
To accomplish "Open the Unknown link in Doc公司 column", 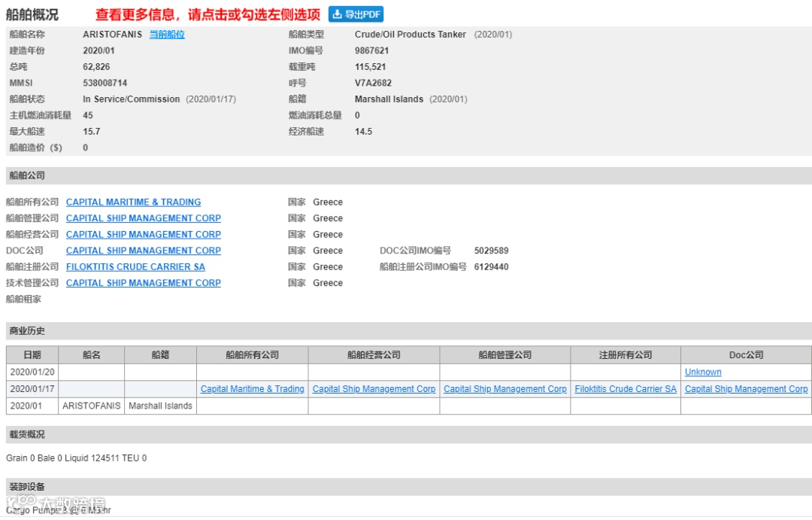I will tap(703, 372).
